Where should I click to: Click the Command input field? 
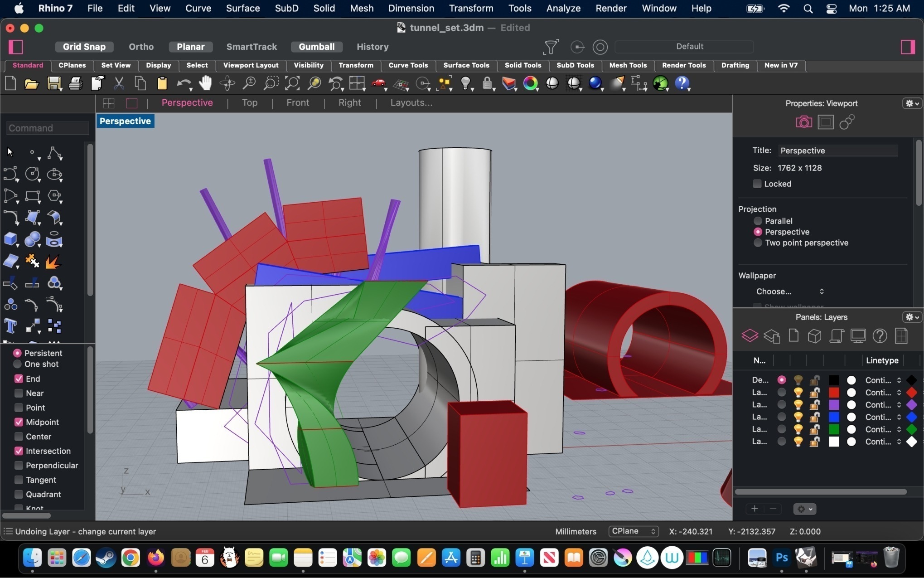(x=48, y=128)
